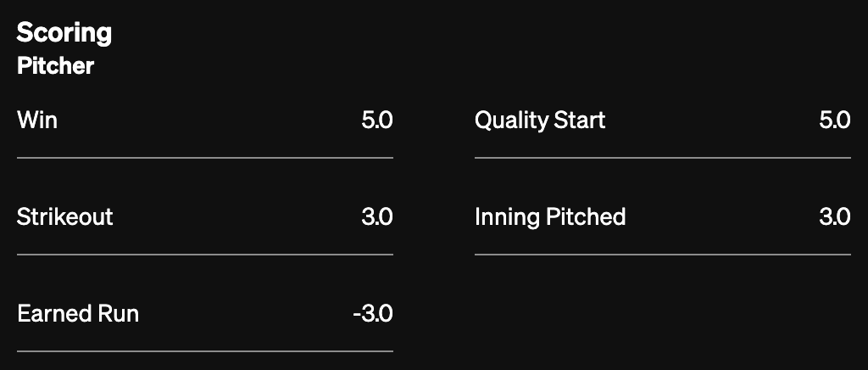Click the divider line under Earned Run row
The image size is (868, 370).
coord(205,350)
